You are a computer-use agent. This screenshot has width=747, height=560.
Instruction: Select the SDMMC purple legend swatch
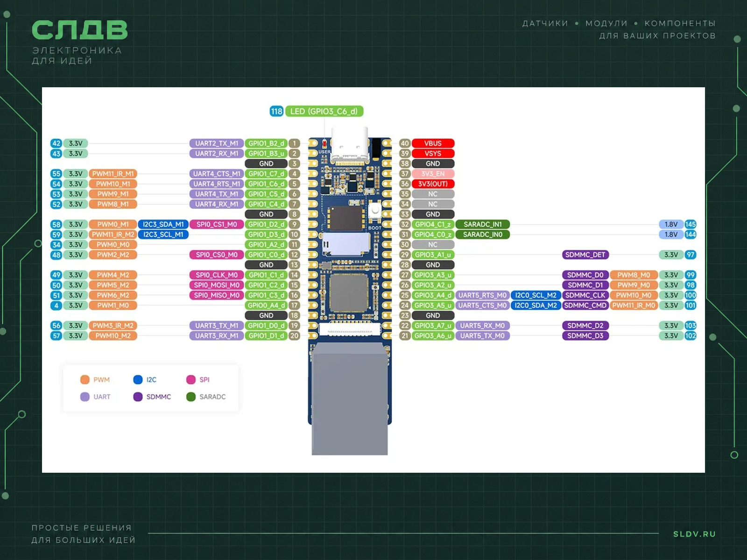pyautogui.click(x=138, y=397)
